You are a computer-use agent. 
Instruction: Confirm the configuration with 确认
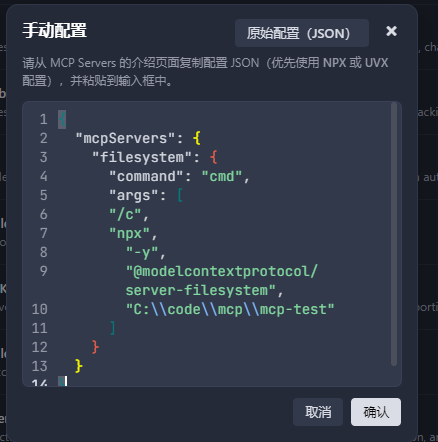[376, 412]
